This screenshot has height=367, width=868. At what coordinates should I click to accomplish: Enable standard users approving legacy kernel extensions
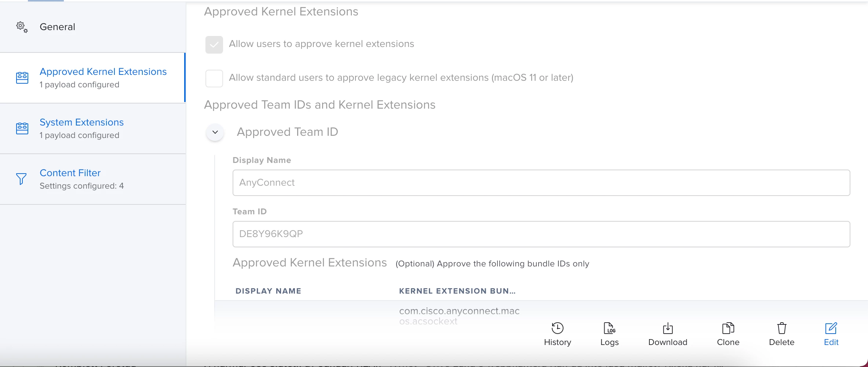click(x=214, y=78)
